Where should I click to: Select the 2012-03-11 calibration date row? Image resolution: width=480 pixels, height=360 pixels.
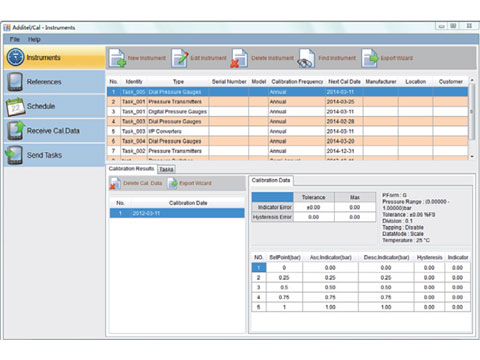coord(177,213)
